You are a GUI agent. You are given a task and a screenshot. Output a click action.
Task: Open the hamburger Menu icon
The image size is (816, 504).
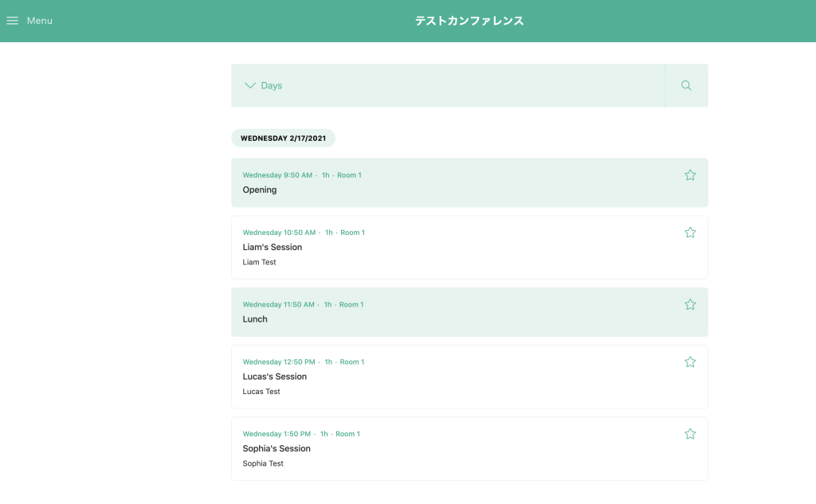tap(13, 21)
